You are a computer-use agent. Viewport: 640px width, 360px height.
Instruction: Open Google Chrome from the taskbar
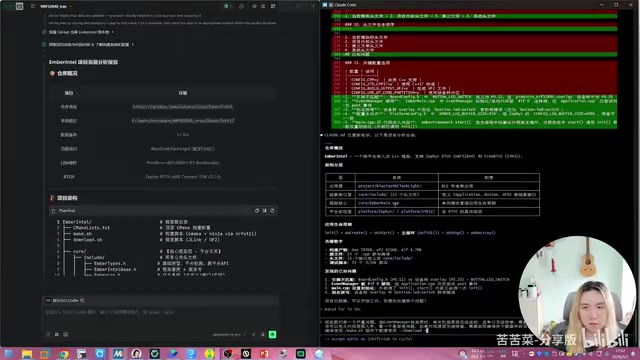click(x=63, y=353)
